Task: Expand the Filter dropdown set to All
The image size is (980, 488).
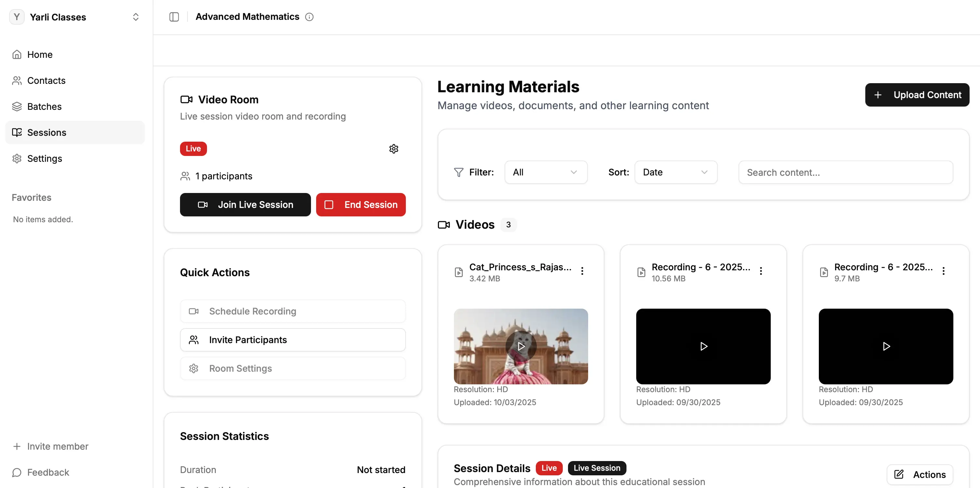Action: (546, 172)
